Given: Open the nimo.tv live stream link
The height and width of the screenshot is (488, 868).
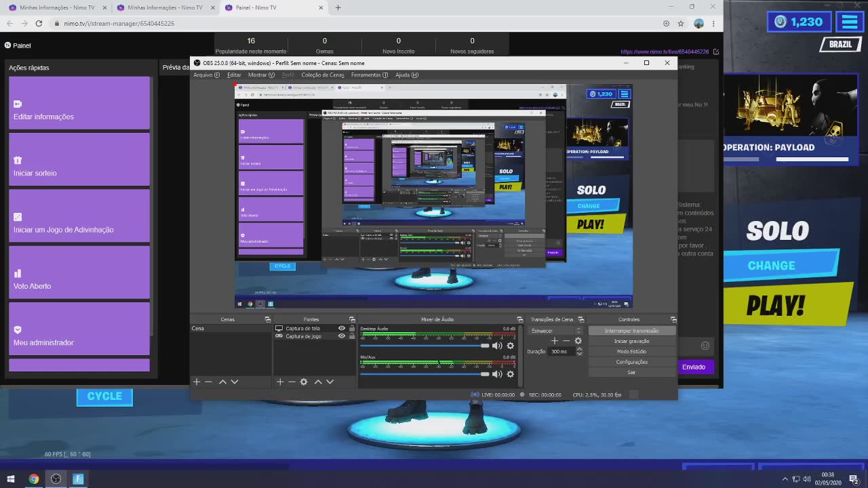Looking at the screenshot, I should click(x=665, y=52).
